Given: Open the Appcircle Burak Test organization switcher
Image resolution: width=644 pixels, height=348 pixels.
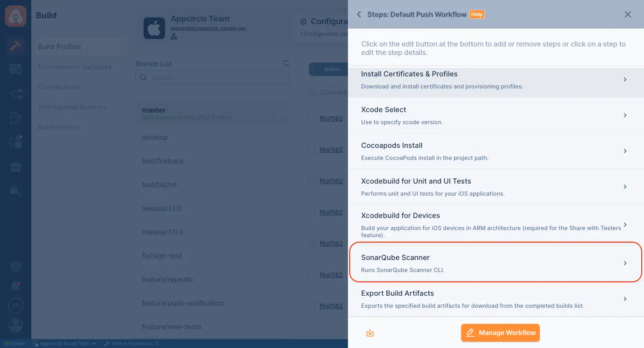Looking at the screenshot, I should pyautogui.click(x=64, y=344).
